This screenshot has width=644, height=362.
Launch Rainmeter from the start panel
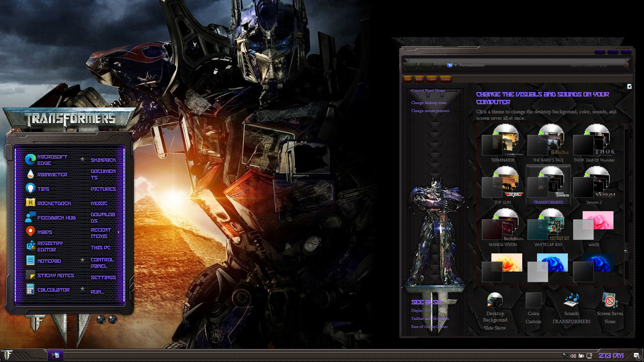[52, 174]
